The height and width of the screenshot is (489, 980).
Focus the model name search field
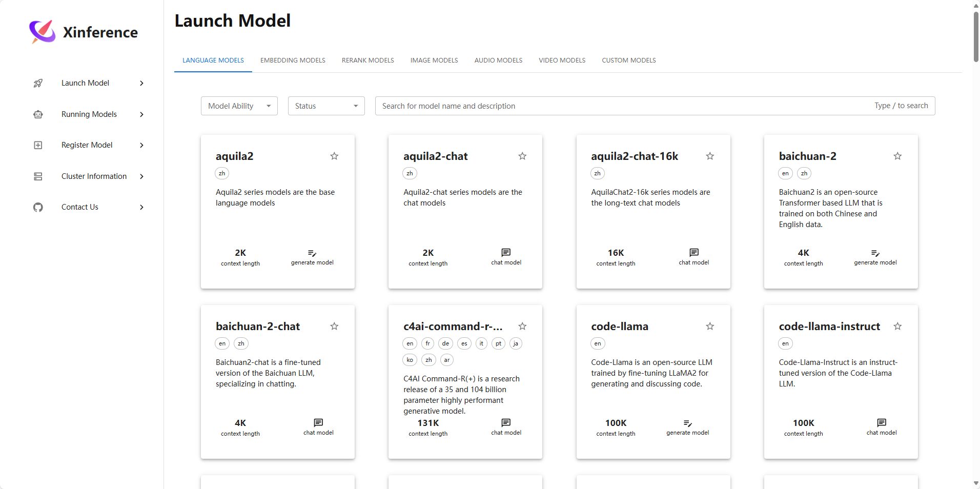(655, 106)
